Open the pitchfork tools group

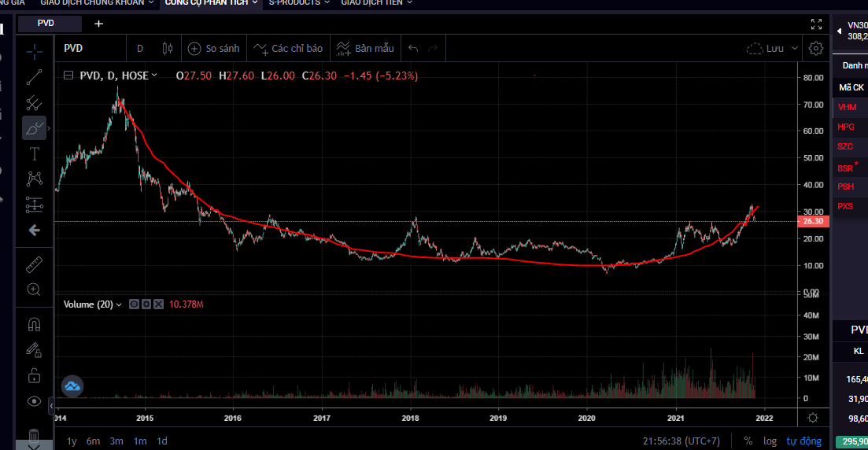click(34, 103)
